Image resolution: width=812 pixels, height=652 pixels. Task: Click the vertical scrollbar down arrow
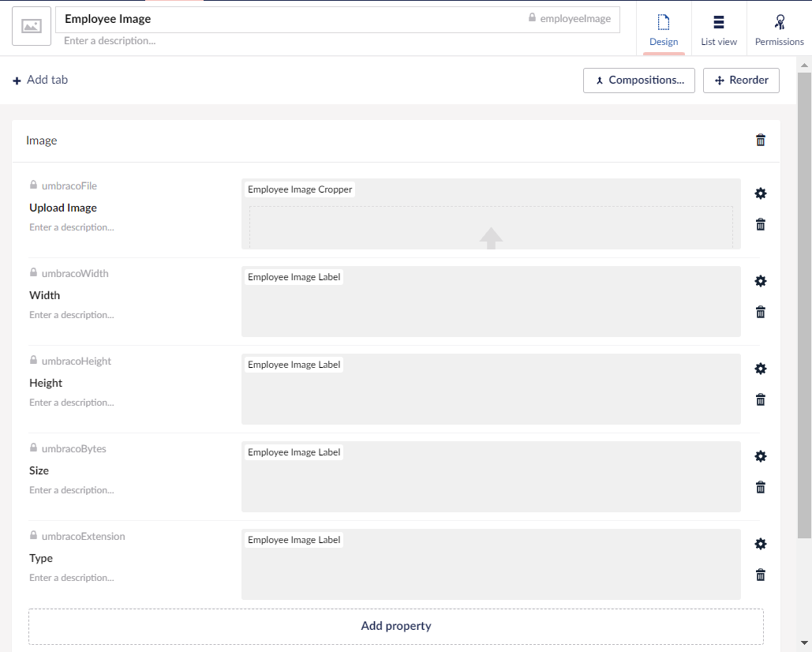point(804,643)
